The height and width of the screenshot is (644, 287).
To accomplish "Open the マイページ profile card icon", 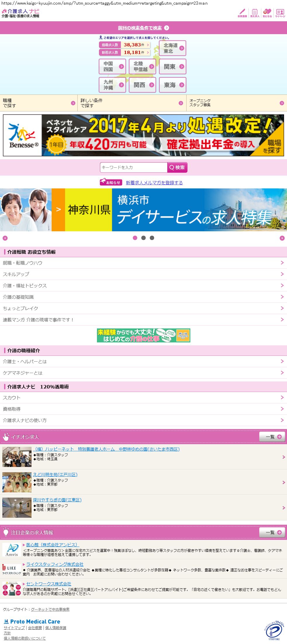I will (280, 13).
